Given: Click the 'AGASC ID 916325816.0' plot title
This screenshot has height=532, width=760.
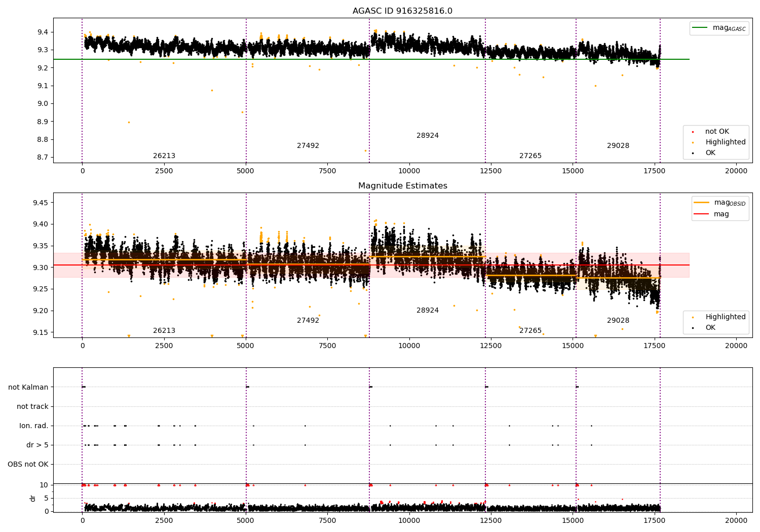Looking at the screenshot, I should coord(402,11).
